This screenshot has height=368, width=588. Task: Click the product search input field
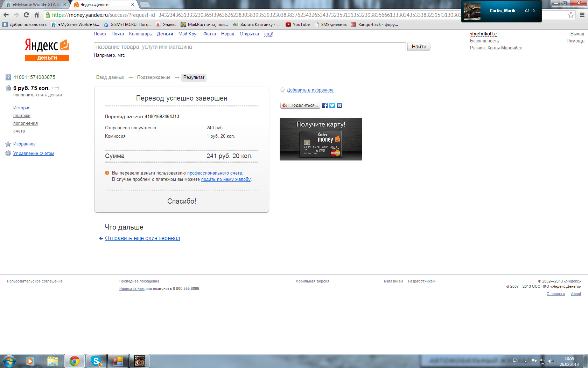click(250, 47)
